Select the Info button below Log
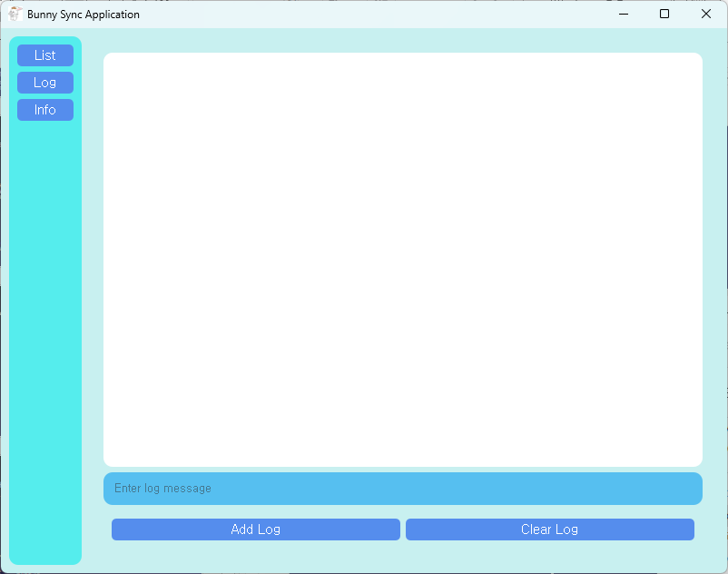Viewport: 728px width, 574px height. pos(45,110)
